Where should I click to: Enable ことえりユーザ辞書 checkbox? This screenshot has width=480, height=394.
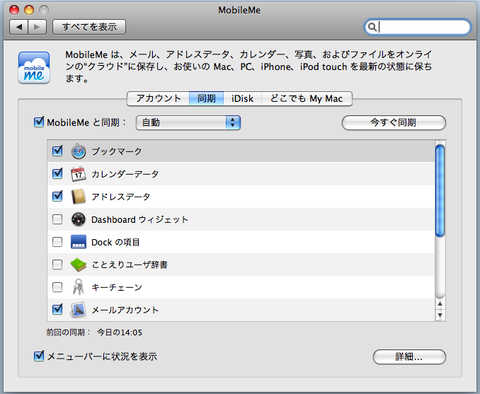pos(57,265)
